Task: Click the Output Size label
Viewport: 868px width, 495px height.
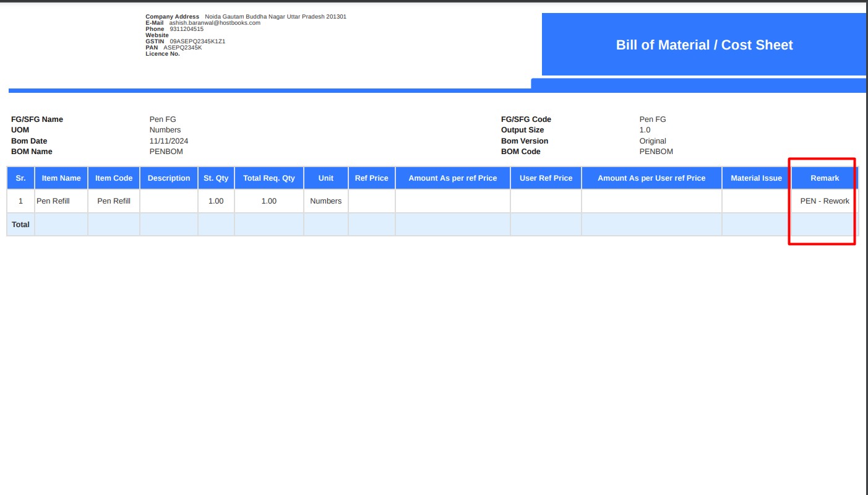Action: 523,130
